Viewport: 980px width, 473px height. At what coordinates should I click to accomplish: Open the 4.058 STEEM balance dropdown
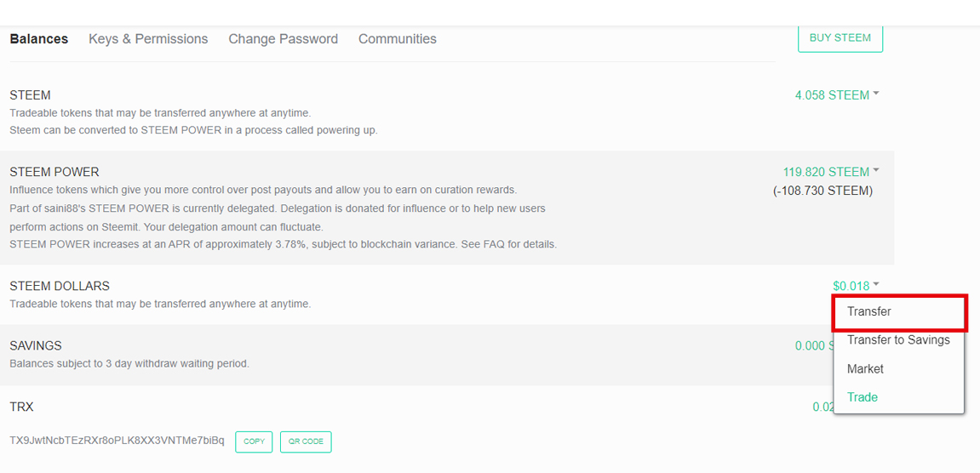pos(832,95)
